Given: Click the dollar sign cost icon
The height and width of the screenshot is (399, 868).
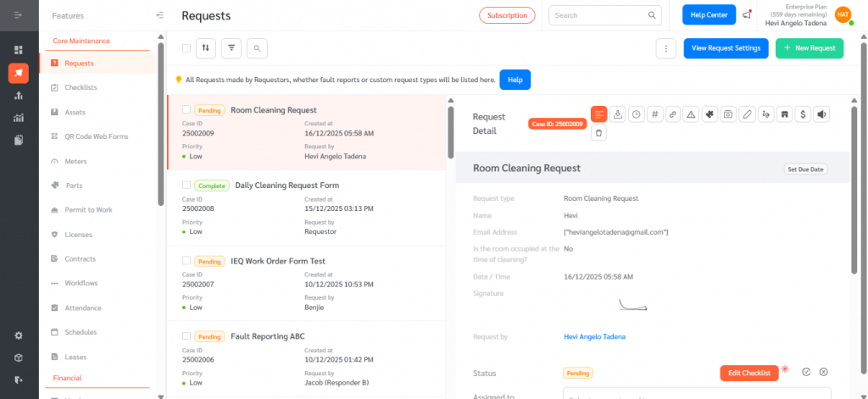Looking at the screenshot, I should tap(802, 114).
